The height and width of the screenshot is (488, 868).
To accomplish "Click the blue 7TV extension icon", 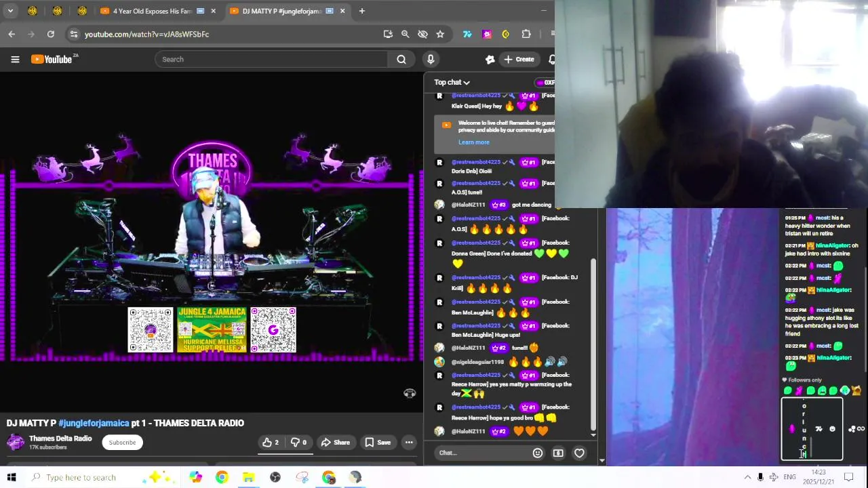I will pos(467,34).
